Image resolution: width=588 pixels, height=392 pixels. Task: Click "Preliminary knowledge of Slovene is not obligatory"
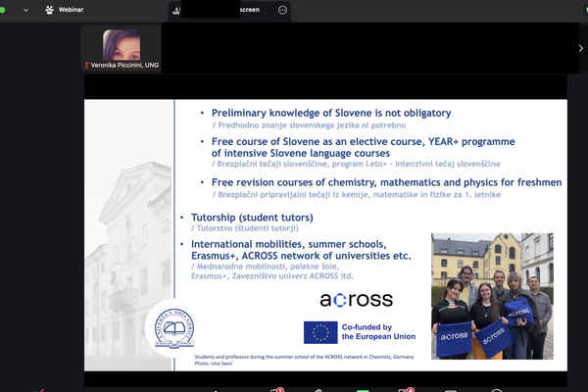pos(331,113)
